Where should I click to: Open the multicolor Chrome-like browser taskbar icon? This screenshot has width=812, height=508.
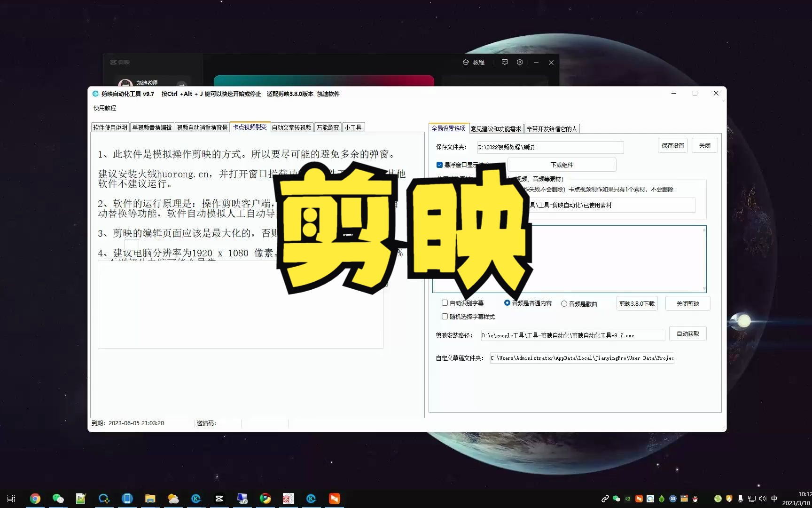tap(265, 499)
